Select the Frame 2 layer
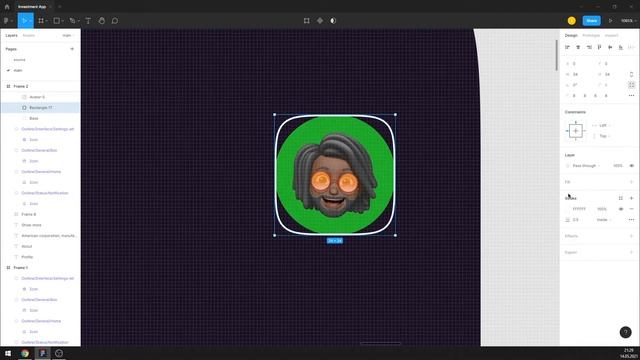 [x=21, y=86]
